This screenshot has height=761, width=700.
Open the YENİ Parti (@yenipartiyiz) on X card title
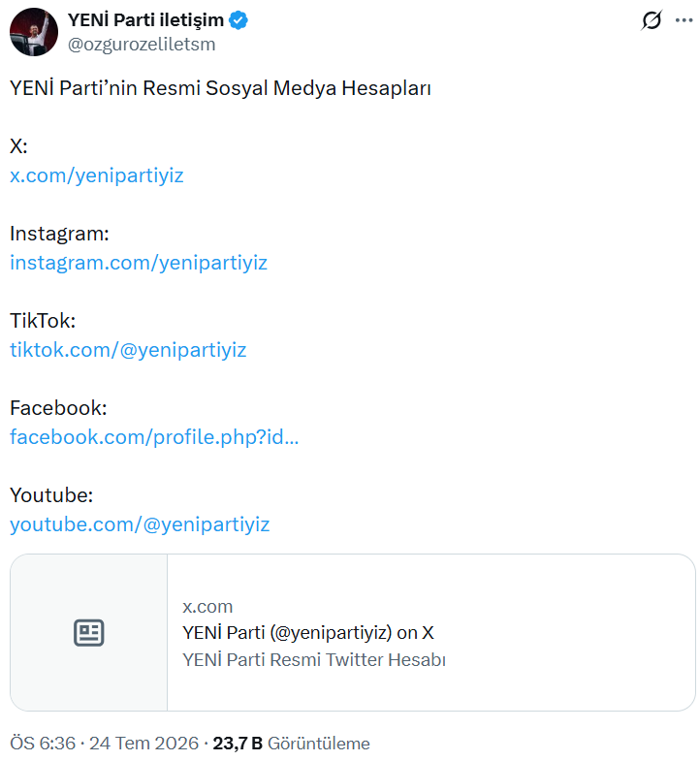pos(308,633)
